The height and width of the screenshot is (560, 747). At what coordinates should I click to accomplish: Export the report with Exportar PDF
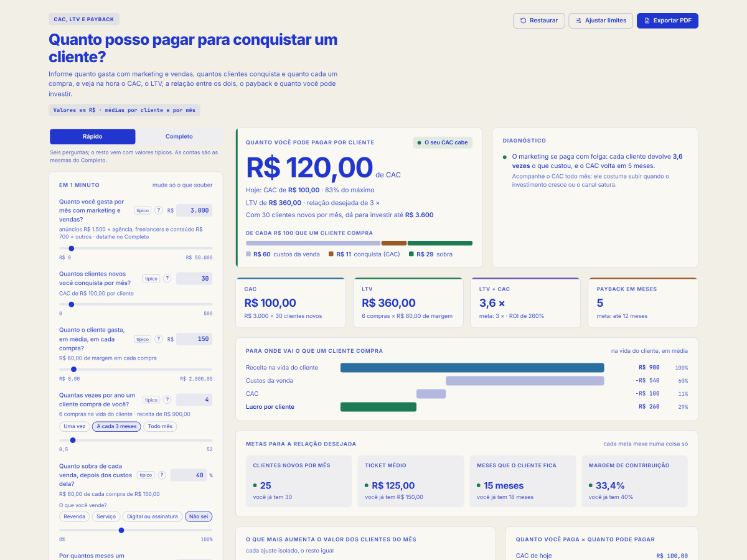pyautogui.click(x=667, y=21)
